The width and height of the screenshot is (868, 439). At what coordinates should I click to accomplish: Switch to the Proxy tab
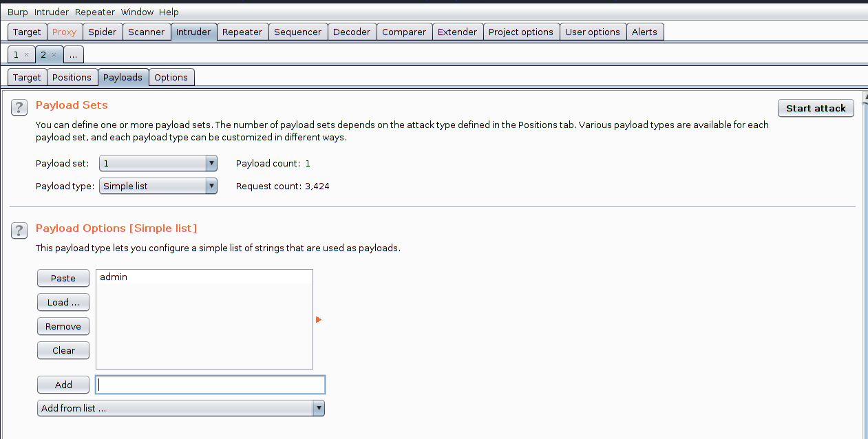tap(65, 32)
